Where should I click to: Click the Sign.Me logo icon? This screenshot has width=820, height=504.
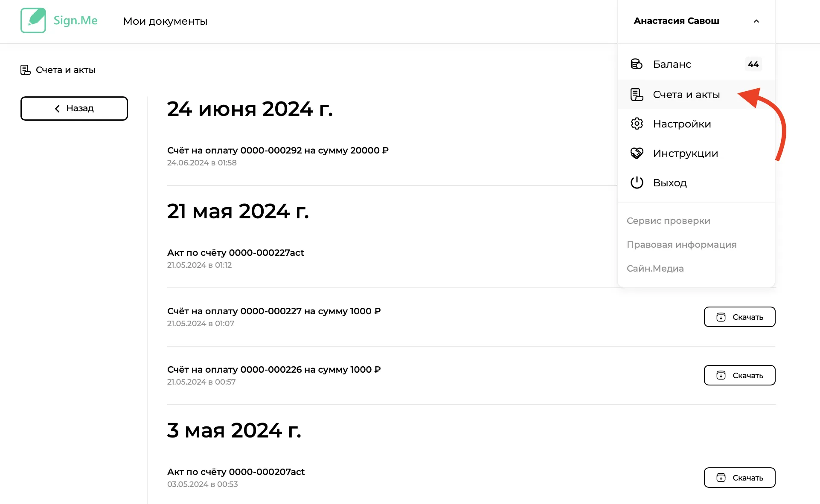pos(33,20)
